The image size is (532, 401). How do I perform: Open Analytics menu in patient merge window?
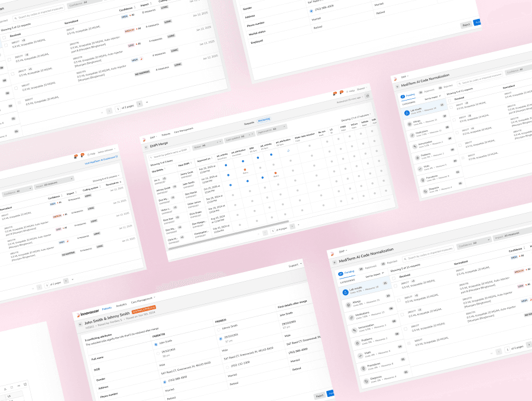(x=121, y=305)
